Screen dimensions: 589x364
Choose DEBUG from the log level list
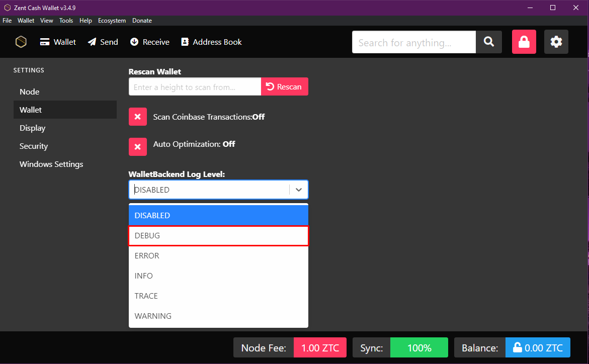pos(218,235)
